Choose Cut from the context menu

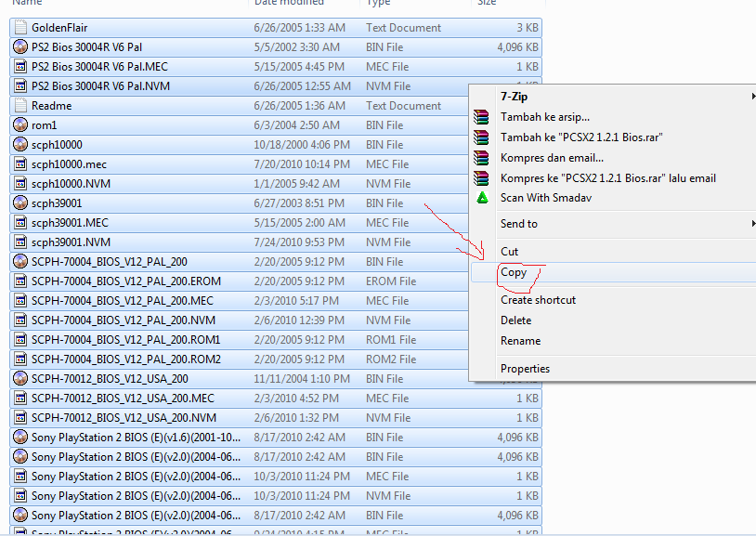pos(509,252)
